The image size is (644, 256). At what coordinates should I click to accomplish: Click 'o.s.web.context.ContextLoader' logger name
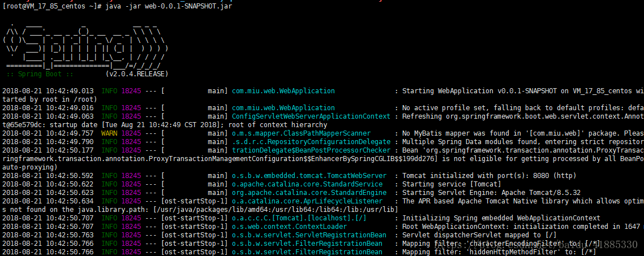click(x=290, y=227)
